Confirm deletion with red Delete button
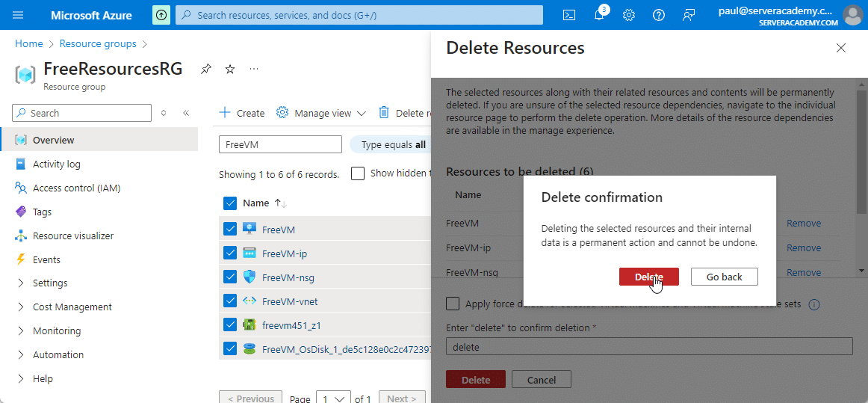This screenshot has width=868, height=403. pyautogui.click(x=648, y=277)
